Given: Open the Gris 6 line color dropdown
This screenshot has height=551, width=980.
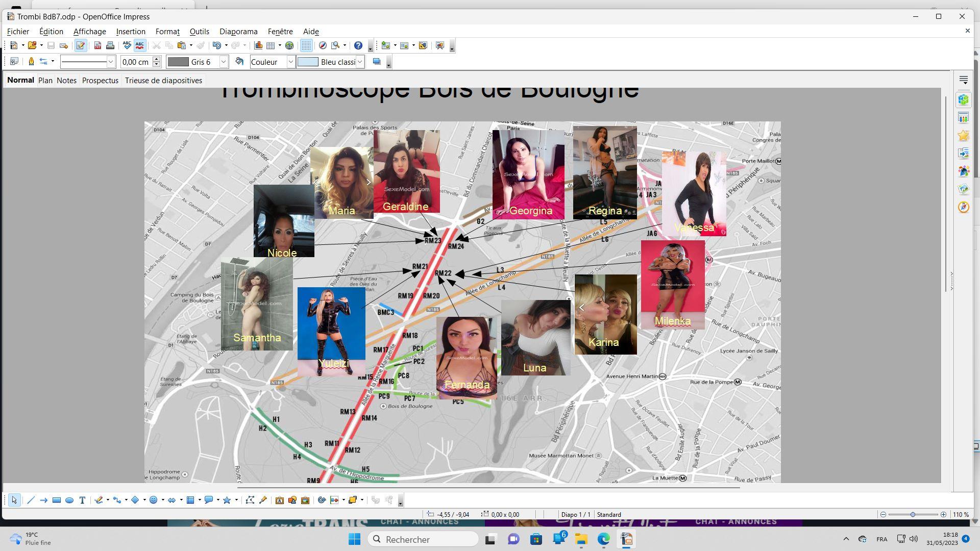Looking at the screenshot, I should click(223, 62).
